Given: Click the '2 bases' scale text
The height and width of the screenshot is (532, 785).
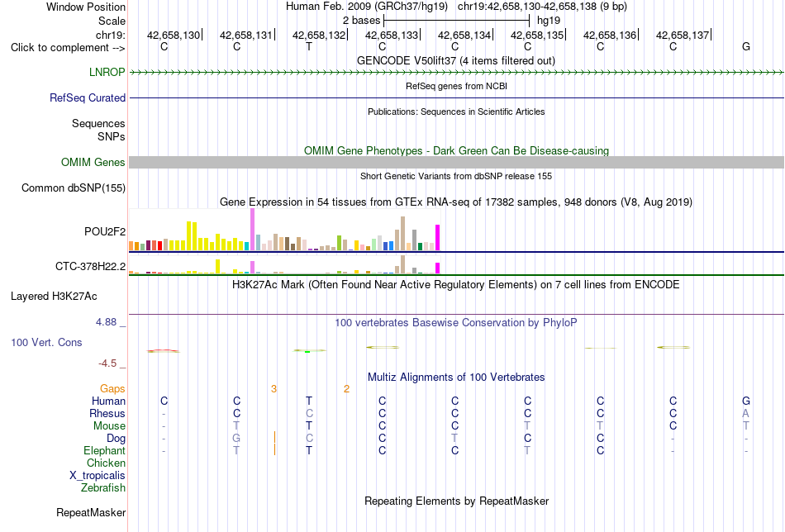Looking at the screenshot, I should 361,21.
